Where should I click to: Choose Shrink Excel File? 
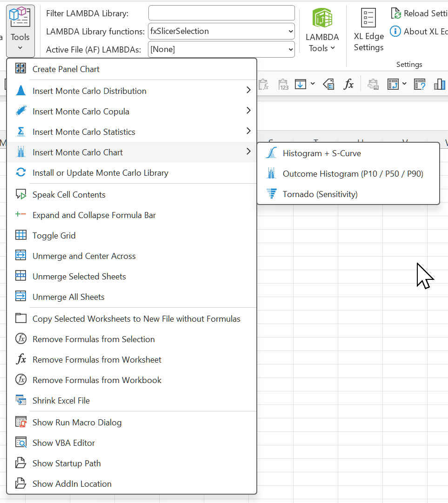click(x=132, y=401)
